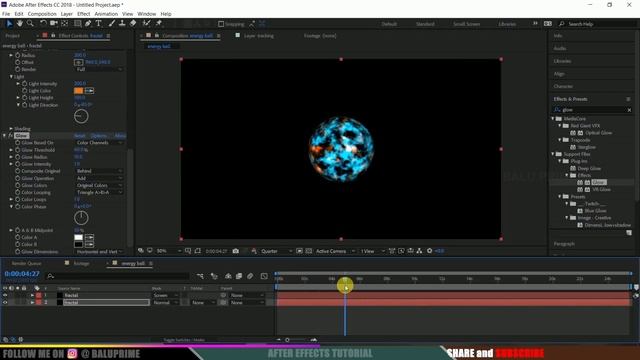Open the File menu

coord(6,14)
